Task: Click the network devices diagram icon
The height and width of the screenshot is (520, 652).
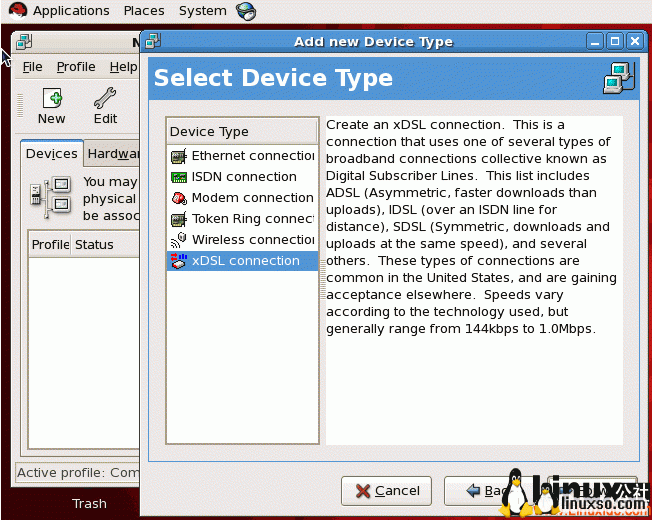Action: (x=51, y=197)
